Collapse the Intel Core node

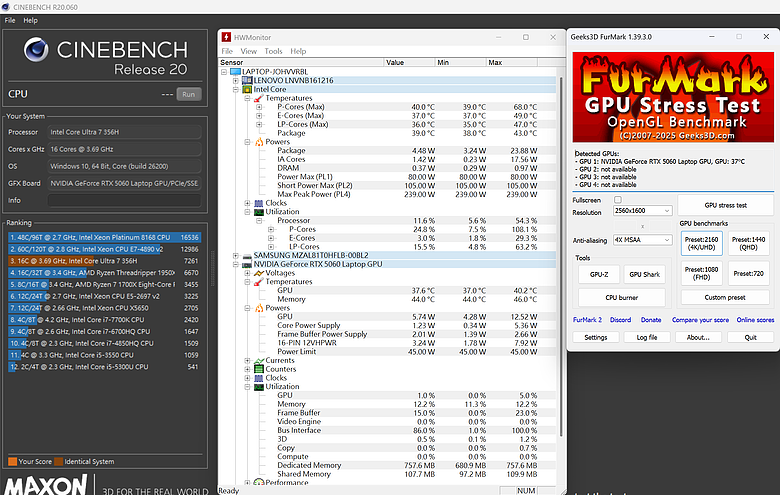pyautogui.click(x=236, y=90)
